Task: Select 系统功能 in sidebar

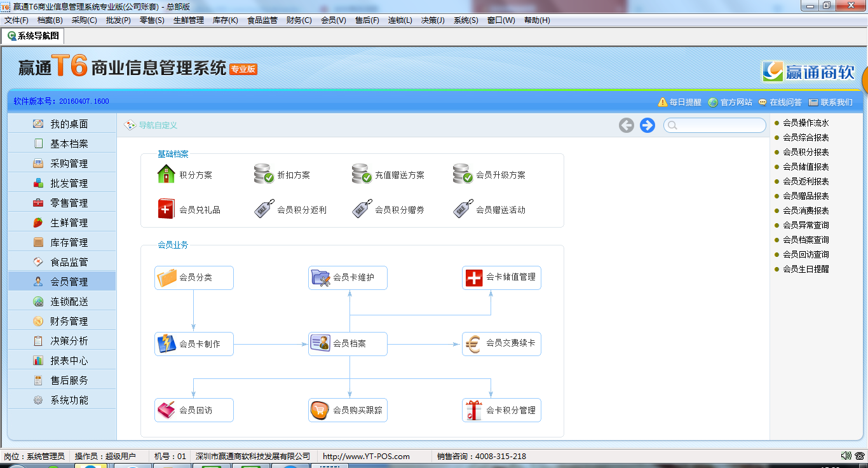Action: tap(62, 400)
